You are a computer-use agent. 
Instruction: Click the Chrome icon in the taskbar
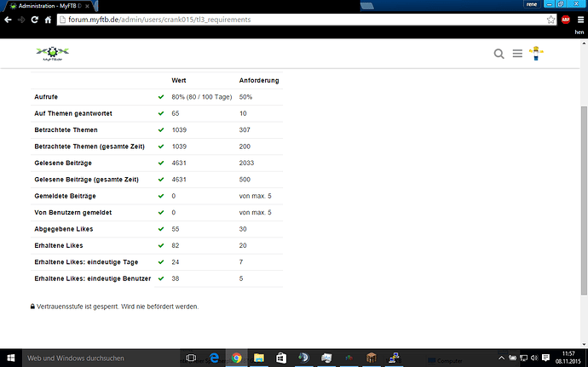click(236, 358)
